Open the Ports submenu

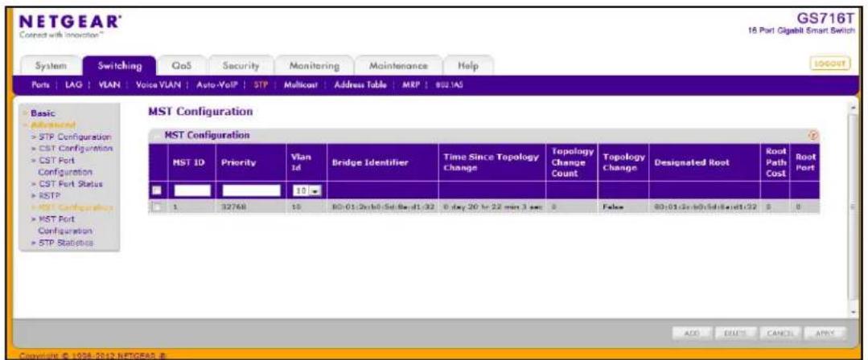39,86
